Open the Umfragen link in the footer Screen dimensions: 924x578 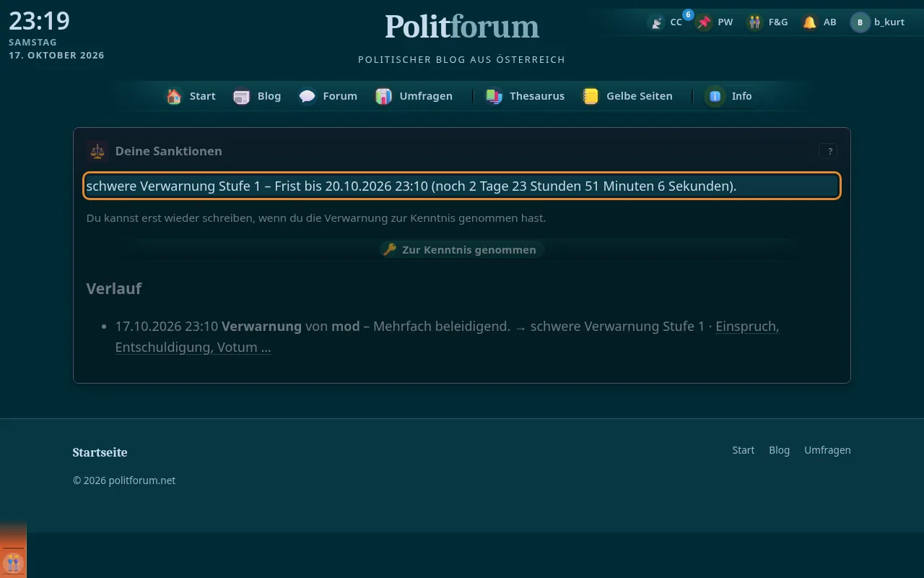point(827,450)
